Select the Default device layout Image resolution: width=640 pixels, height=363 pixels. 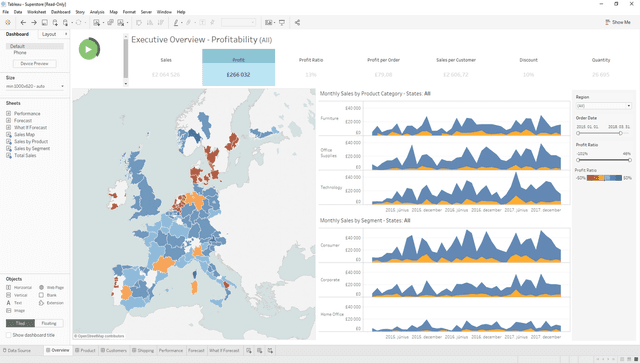35,46
